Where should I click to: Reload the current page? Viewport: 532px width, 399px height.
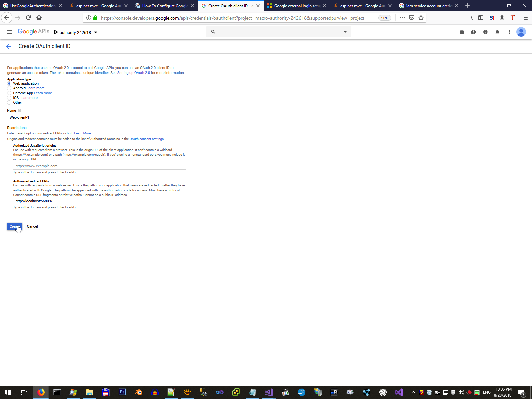(28, 18)
